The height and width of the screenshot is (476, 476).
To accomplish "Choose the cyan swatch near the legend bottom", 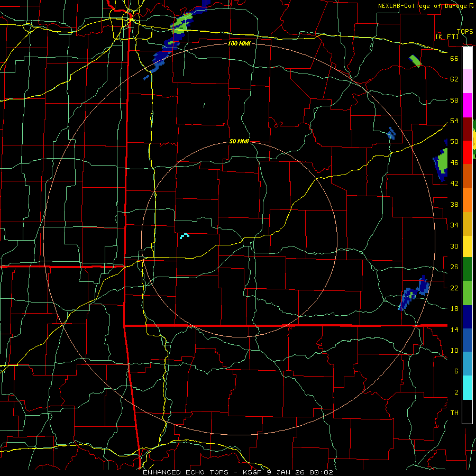I will pyautogui.click(x=467, y=388).
